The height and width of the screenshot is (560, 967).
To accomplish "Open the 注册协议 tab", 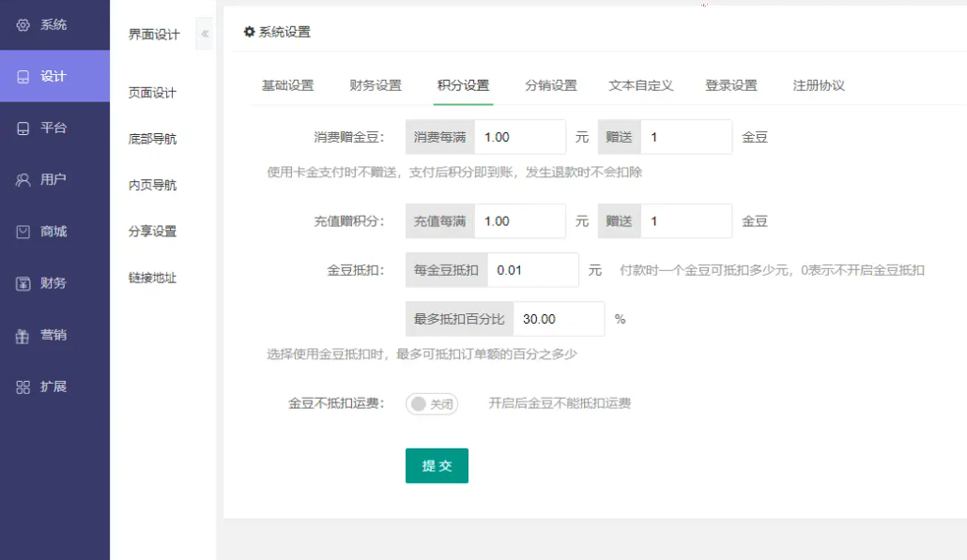I will 819,85.
